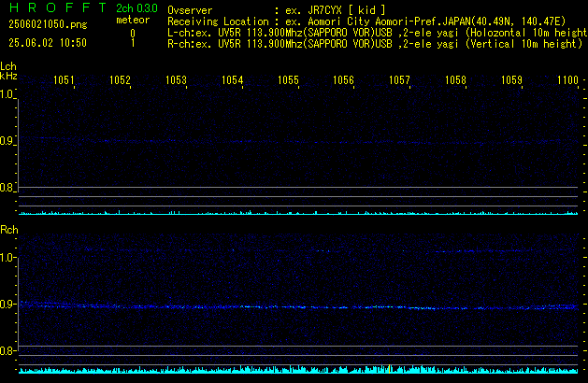Click the meteor count label
Screen dimensions: 588x383
click(x=133, y=20)
